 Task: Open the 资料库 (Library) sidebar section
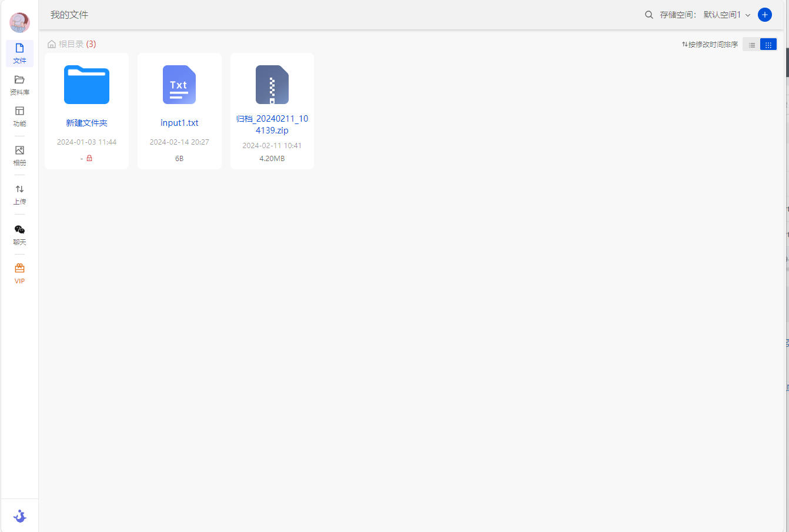pos(19,85)
